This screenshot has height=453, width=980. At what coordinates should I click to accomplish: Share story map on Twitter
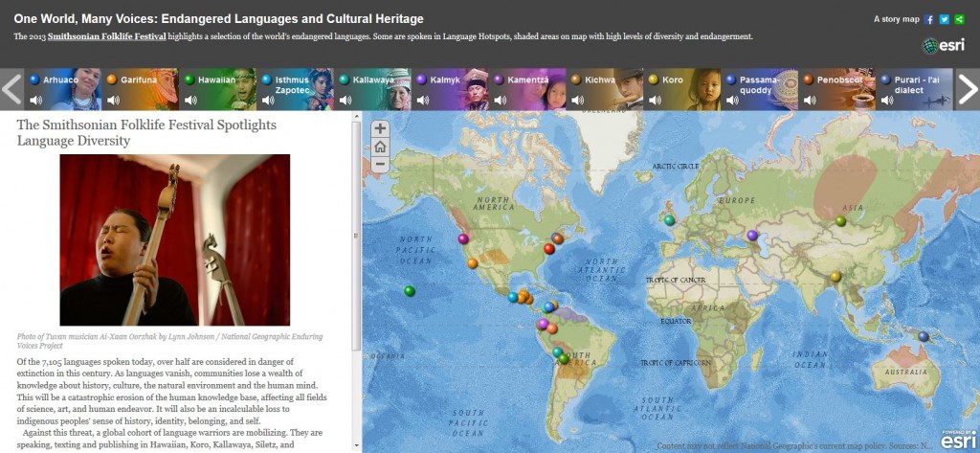click(945, 19)
